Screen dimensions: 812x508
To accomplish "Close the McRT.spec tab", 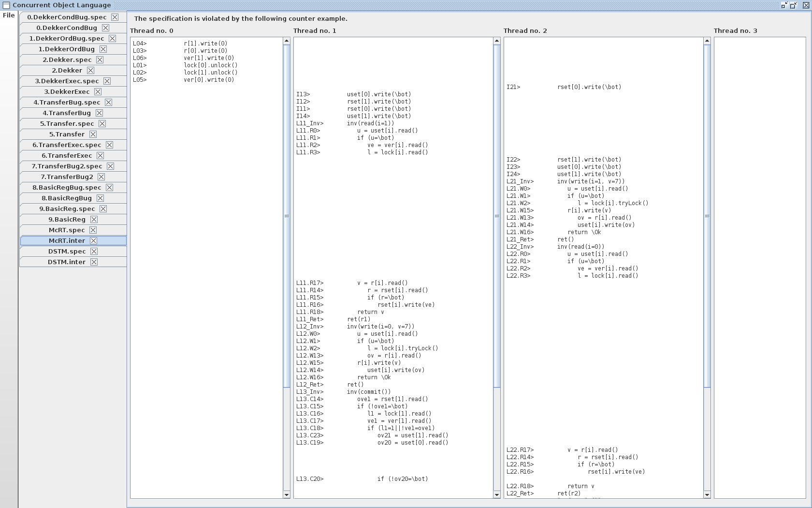I will click(x=93, y=230).
